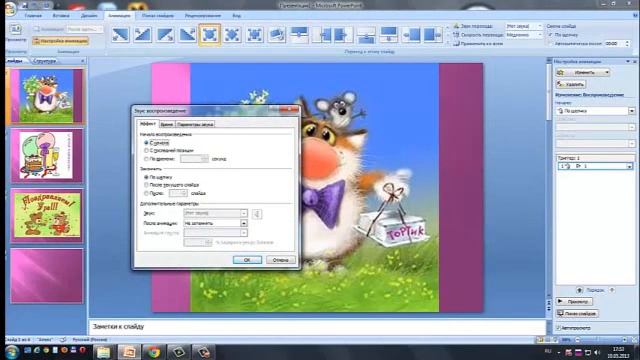
Task: Choose the last transition effect in the gallery
Action: [433, 34]
